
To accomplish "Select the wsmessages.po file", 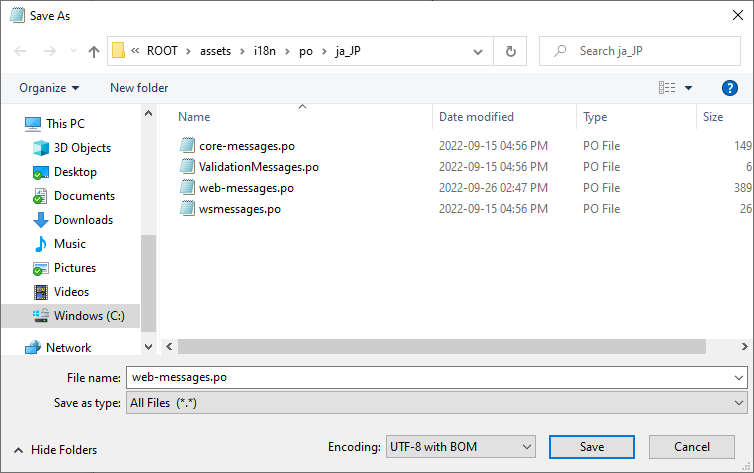I will (x=239, y=209).
